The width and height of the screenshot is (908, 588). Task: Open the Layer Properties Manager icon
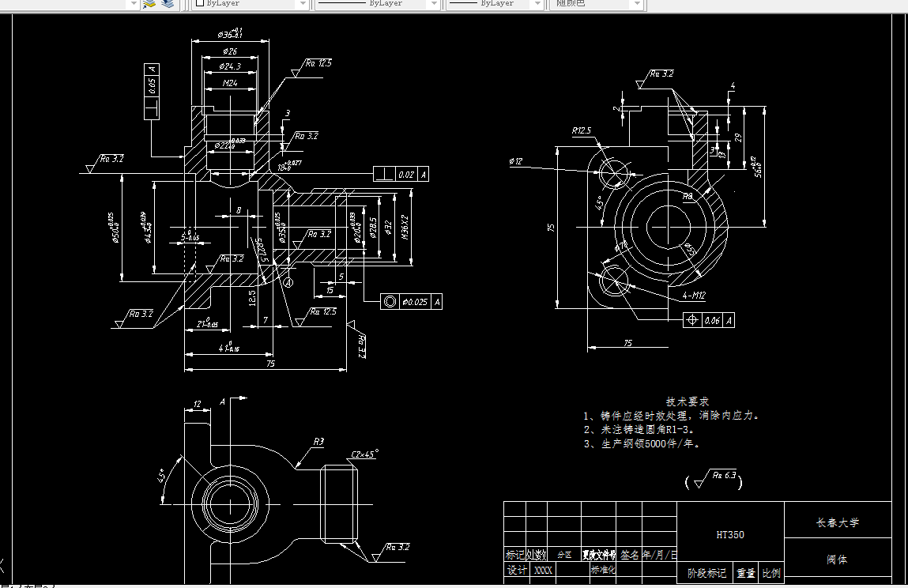coord(148,5)
